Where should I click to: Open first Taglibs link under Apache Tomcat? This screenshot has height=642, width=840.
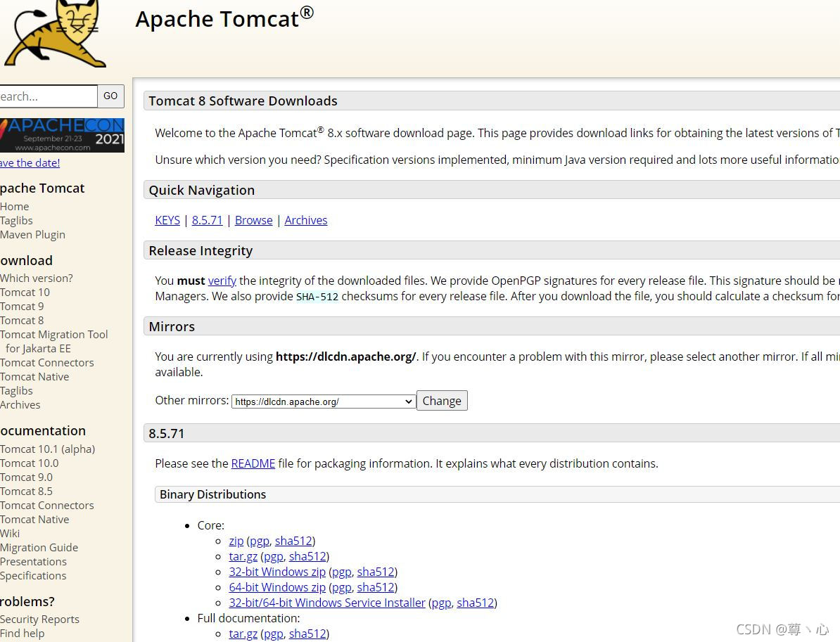pos(16,221)
